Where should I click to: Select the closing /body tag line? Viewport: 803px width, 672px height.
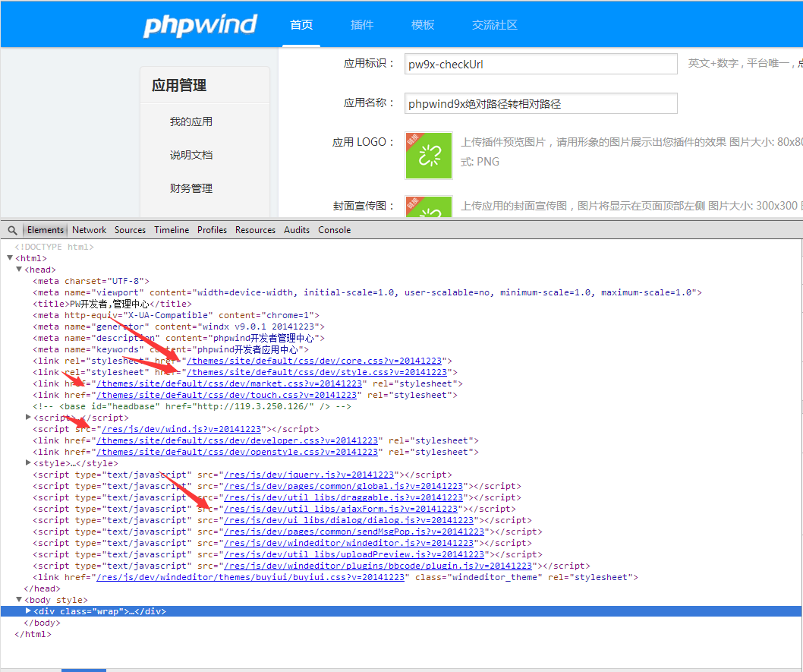tap(42, 623)
